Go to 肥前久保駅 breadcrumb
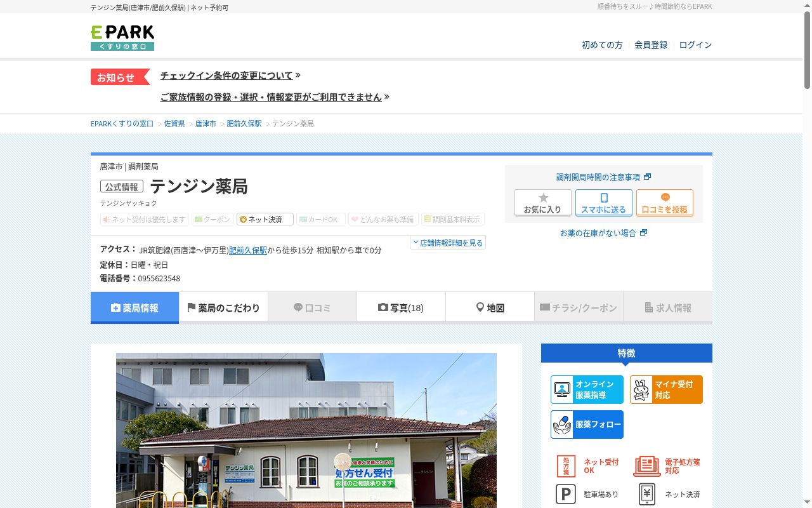The image size is (812, 508). [x=244, y=124]
